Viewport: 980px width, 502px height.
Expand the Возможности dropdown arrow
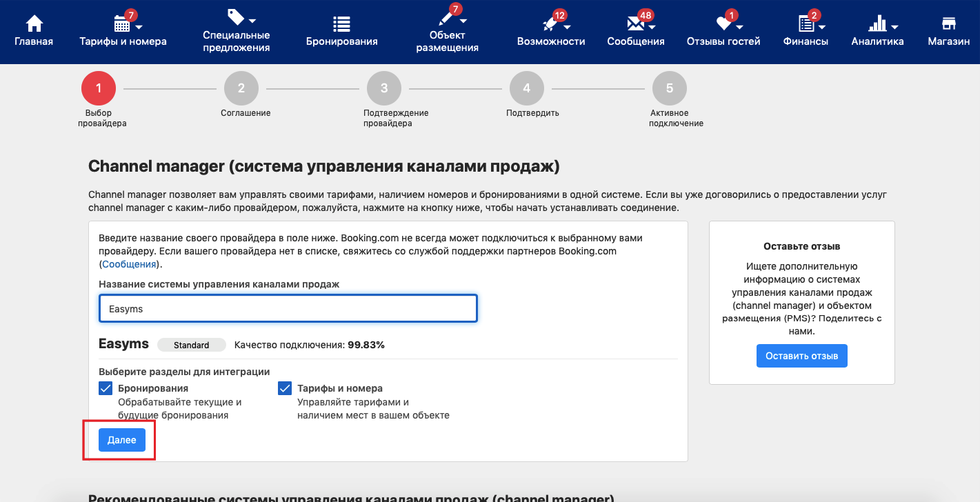[566, 27]
